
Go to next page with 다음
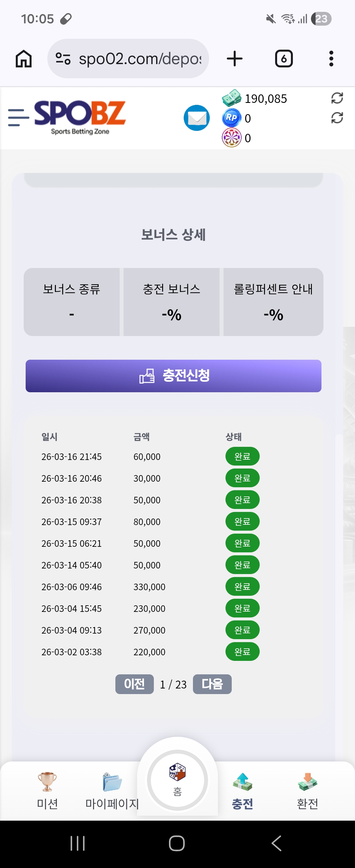(x=212, y=684)
